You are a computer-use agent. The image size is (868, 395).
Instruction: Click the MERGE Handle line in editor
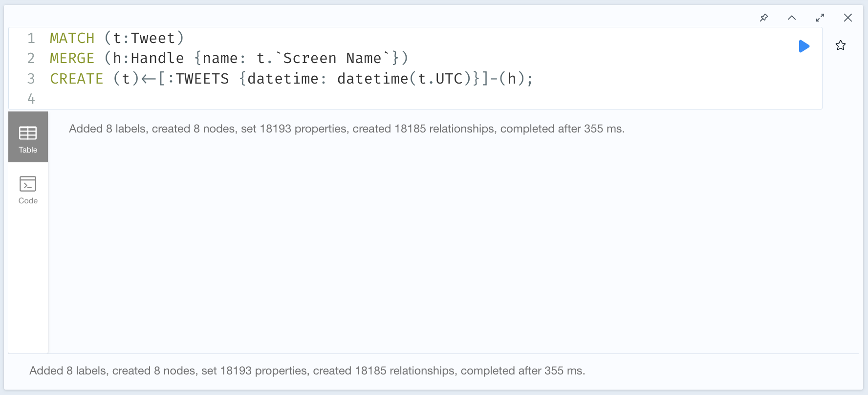coord(229,58)
